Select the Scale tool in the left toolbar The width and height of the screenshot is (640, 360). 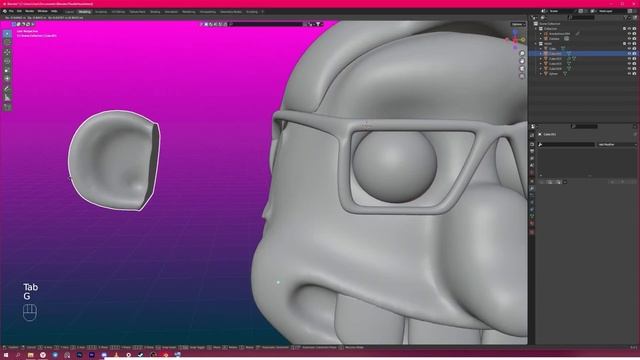click(x=7, y=70)
